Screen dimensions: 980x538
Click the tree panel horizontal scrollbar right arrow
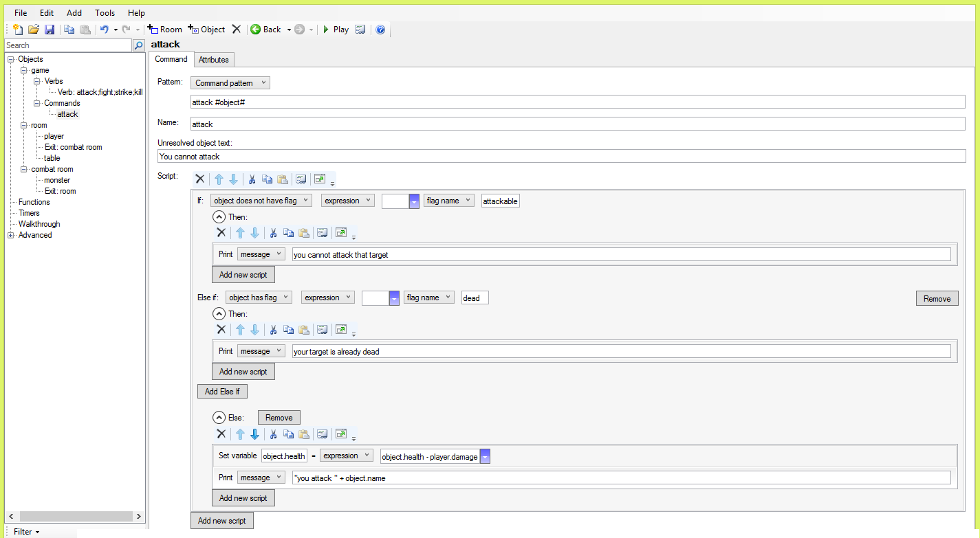[x=138, y=516]
